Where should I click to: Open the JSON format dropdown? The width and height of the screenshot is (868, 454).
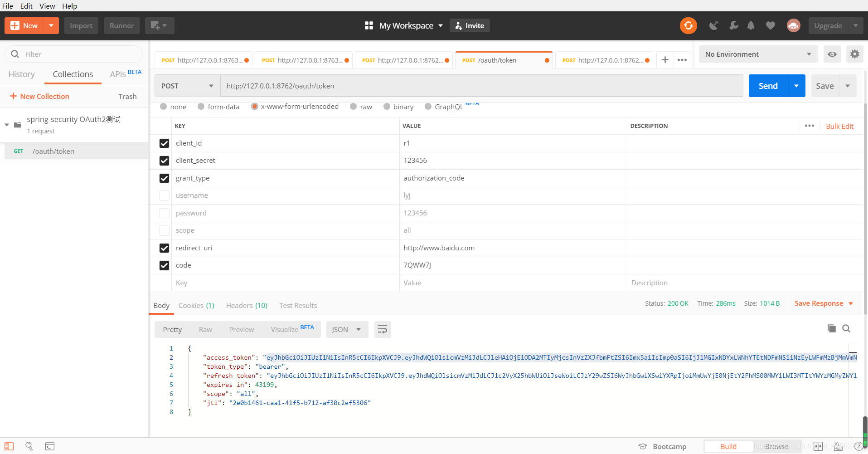point(347,329)
